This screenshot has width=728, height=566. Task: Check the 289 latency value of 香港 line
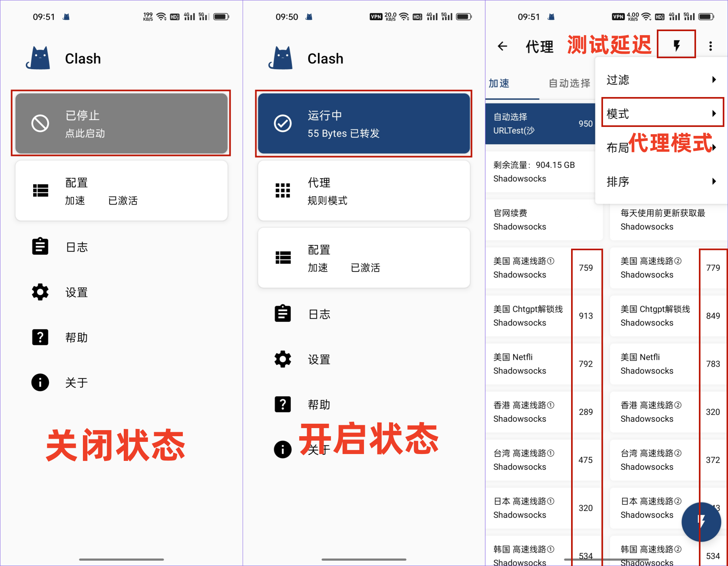tap(586, 412)
